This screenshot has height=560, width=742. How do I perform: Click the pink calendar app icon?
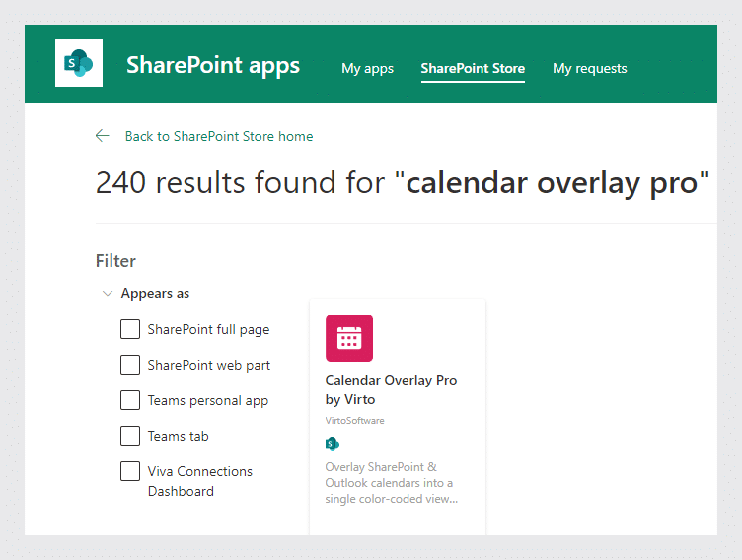coord(349,338)
